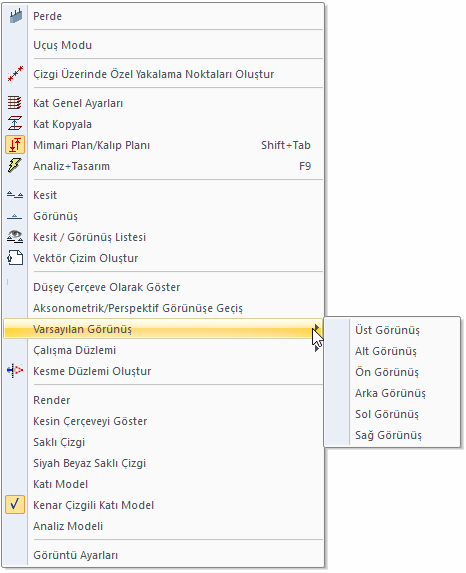
Task: Open Görüntü Ayarları
Action: pyautogui.click(x=76, y=555)
